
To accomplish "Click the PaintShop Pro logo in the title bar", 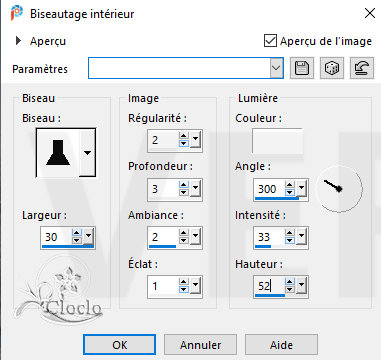I will coord(17,14).
